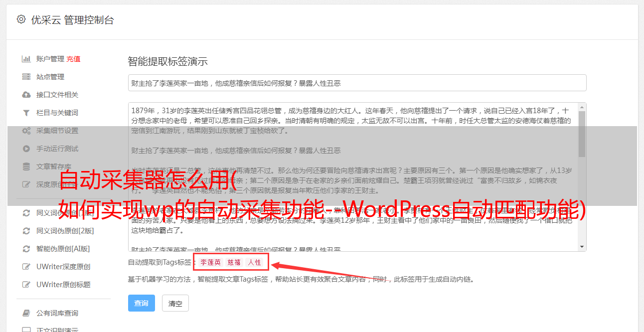This screenshot has height=332, width=644.
Task: Click the text area scrollbar down arrow
Action: pyautogui.click(x=582, y=247)
